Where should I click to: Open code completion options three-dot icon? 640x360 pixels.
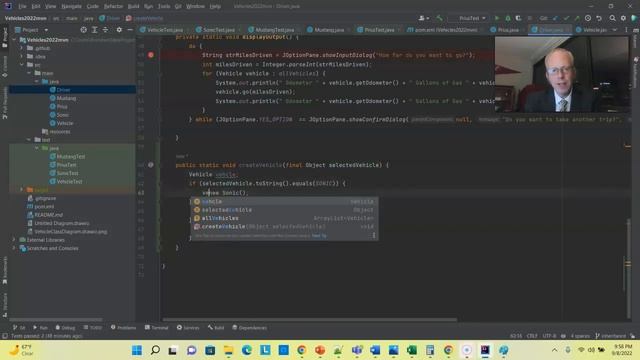coord(373,235)
